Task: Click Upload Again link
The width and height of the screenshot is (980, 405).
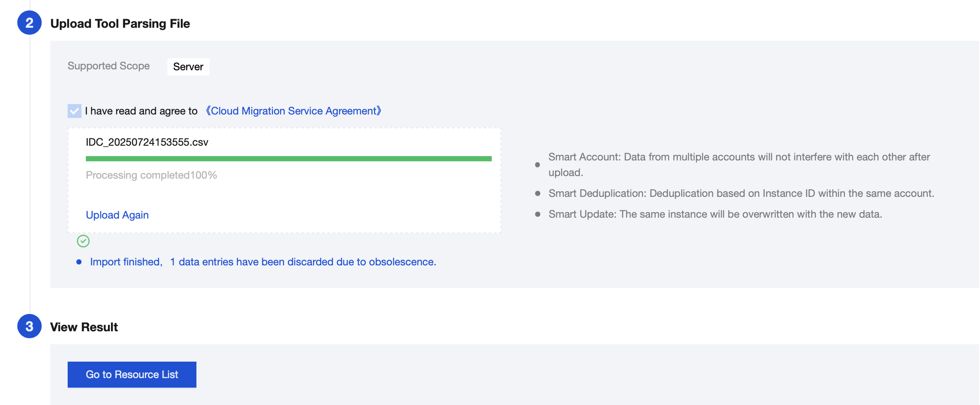Action: point(117,215)
